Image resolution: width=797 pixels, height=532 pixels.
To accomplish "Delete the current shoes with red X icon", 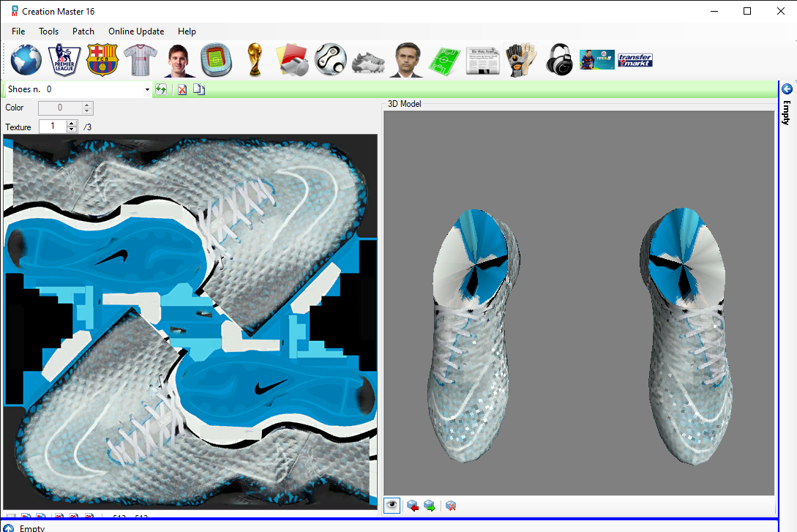I will point(182,90).
